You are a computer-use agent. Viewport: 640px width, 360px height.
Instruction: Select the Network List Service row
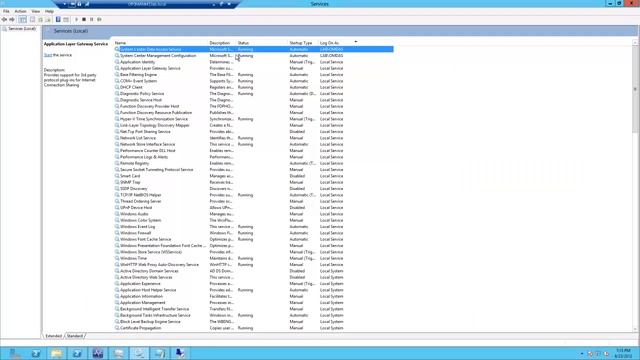pos(253,138)
